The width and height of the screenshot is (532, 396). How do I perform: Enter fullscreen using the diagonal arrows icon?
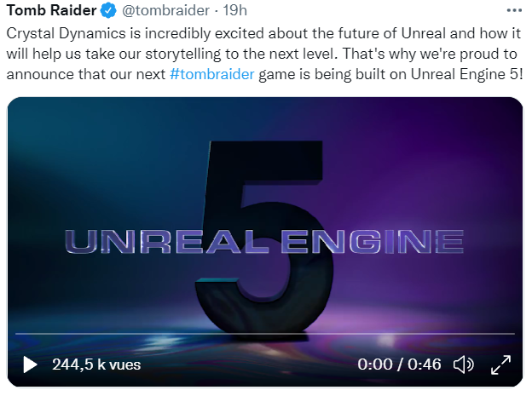(501, 364)
